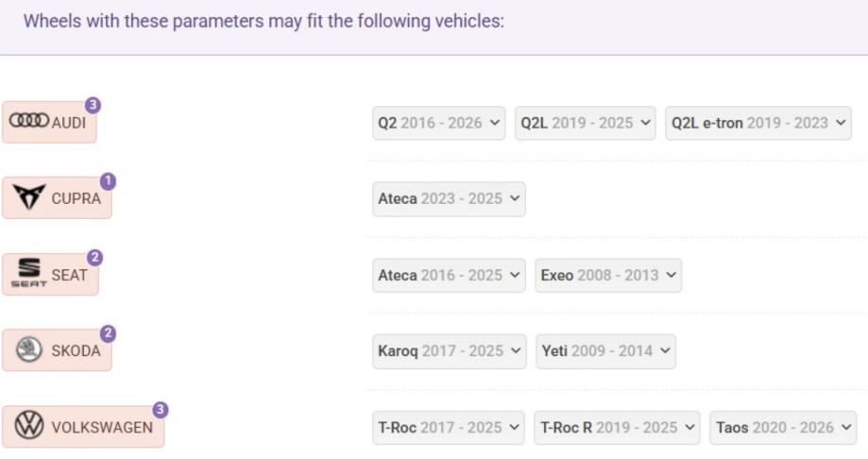Expand the Skoda Yeti 2009 - 2014 dropdown
This screenshot has width=868, height=459.
(605, 351)
